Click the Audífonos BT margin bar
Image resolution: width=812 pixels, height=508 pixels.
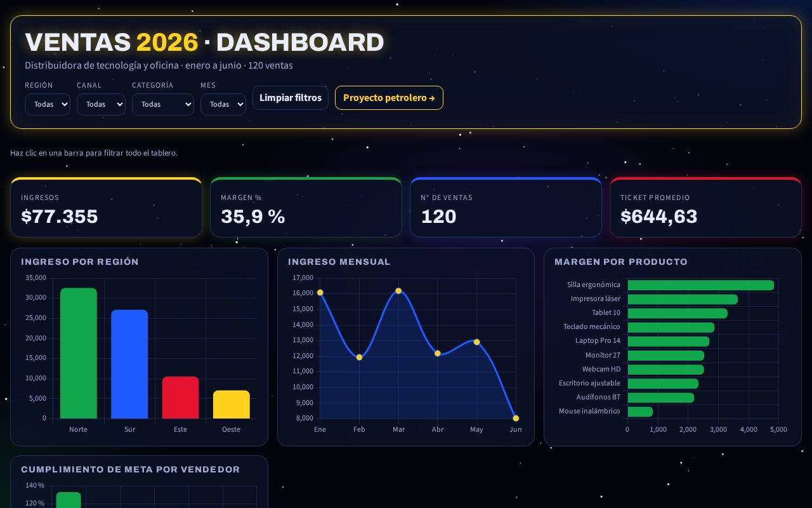(x=660, y=398)
